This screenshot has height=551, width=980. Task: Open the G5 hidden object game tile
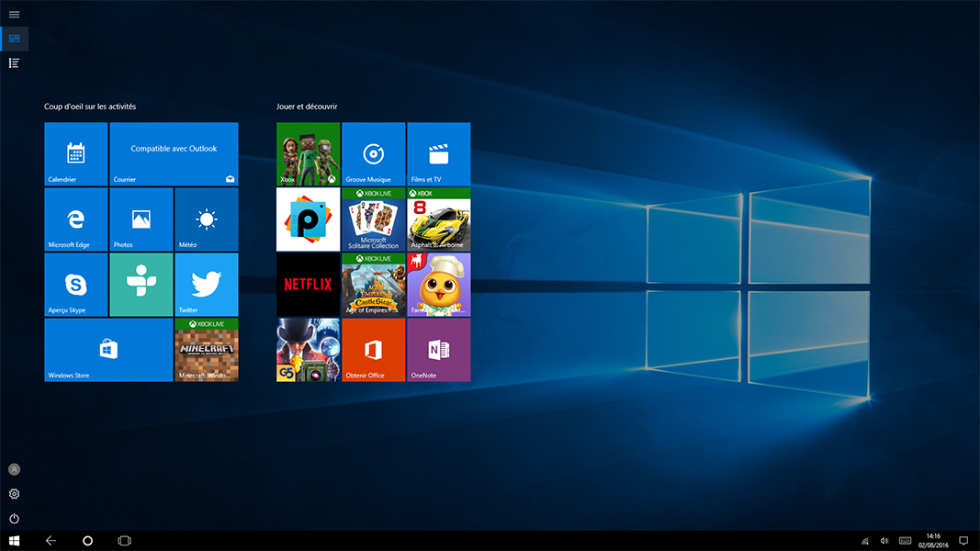pos(308,350)
